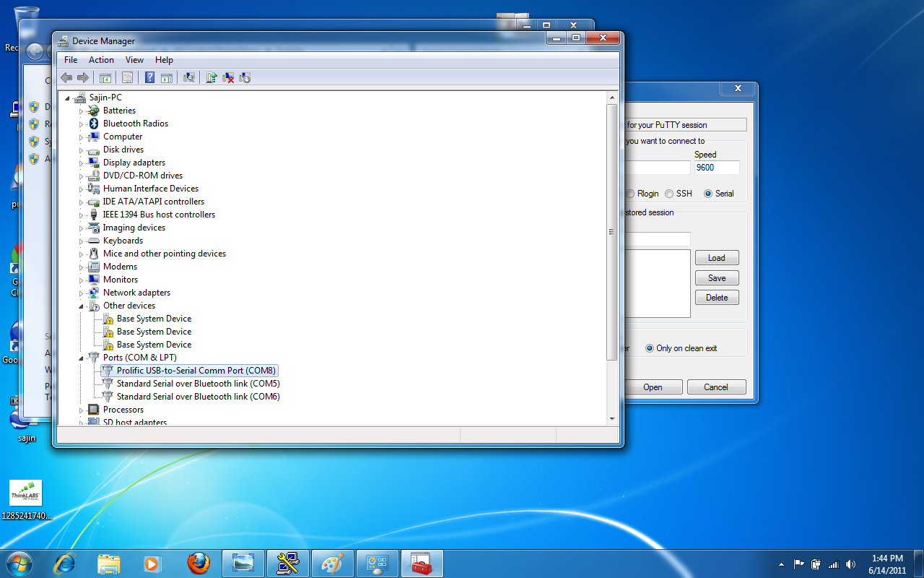Click the Save button in PuTTY
Viewport: 924px width, 578px height.
(717, 278)
